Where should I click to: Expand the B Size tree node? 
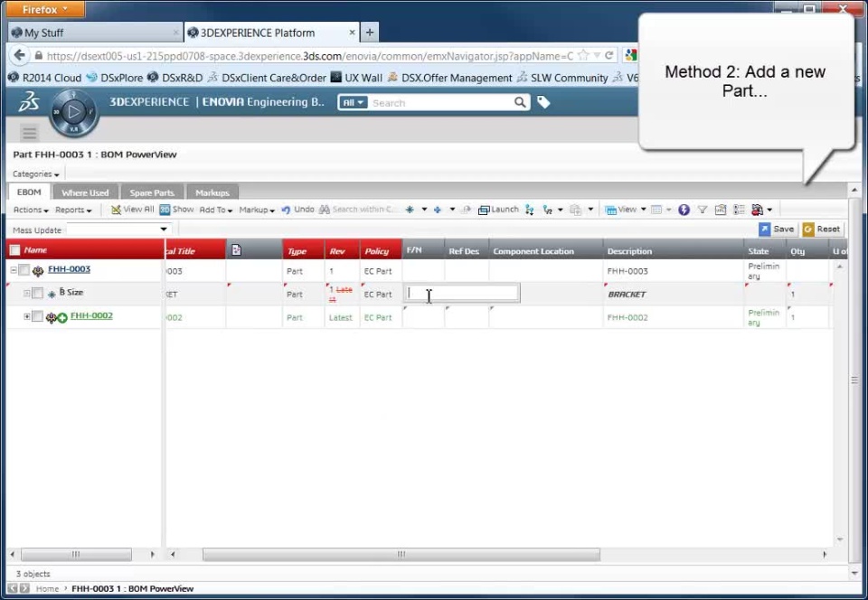(x=26, y=293)
